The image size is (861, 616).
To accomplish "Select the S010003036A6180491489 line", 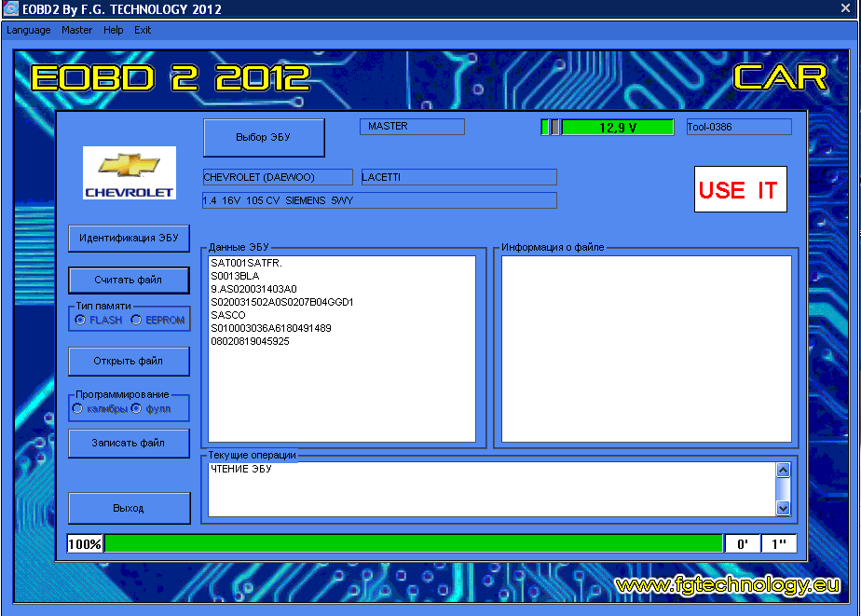I will [x=271, y=328].
